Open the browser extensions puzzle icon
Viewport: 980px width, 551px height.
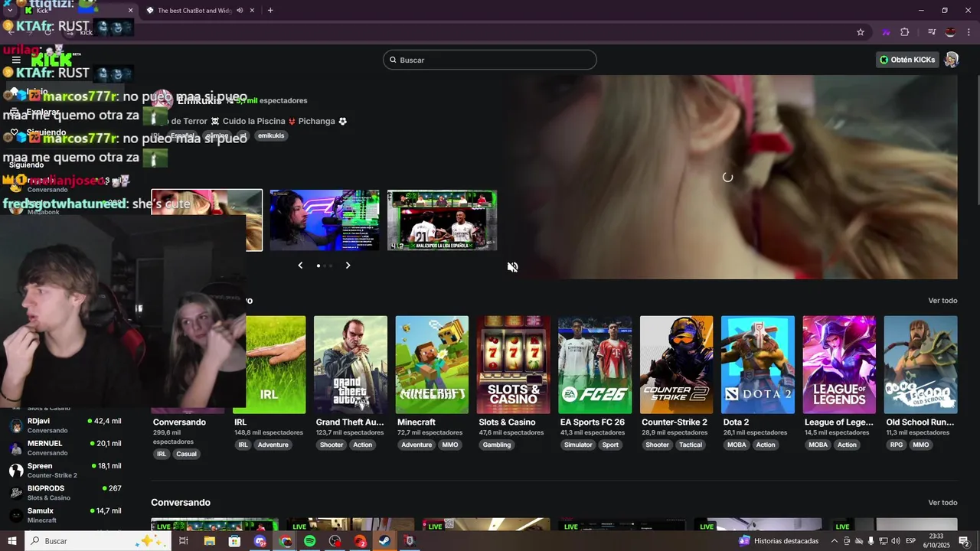tap(905, 32)
